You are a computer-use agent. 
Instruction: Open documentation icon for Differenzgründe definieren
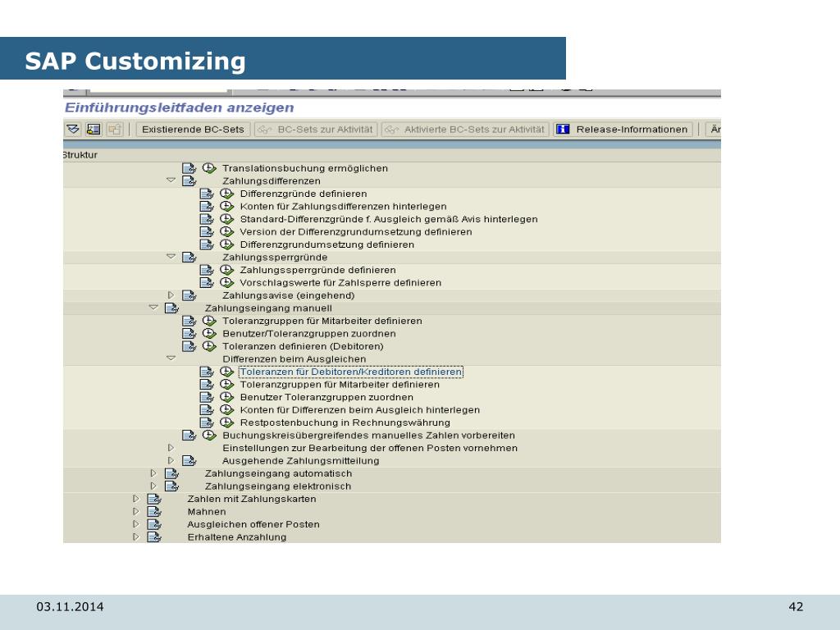click(x=207, y=194)
